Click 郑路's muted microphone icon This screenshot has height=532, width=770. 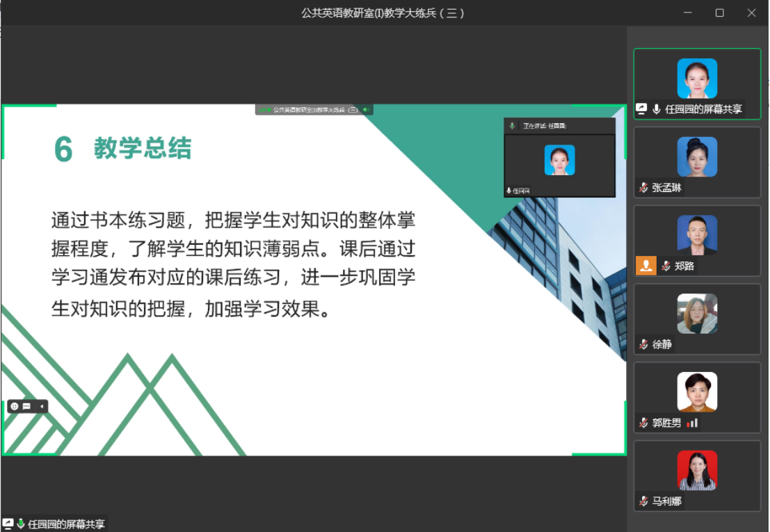click(666, 266)
